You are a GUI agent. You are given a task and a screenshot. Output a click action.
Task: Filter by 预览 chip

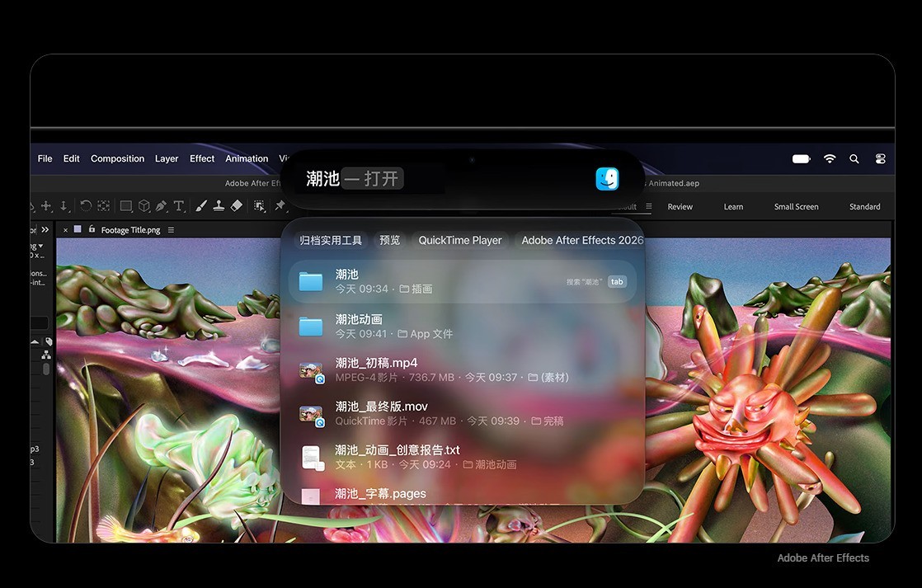click(x=389, y=240)
